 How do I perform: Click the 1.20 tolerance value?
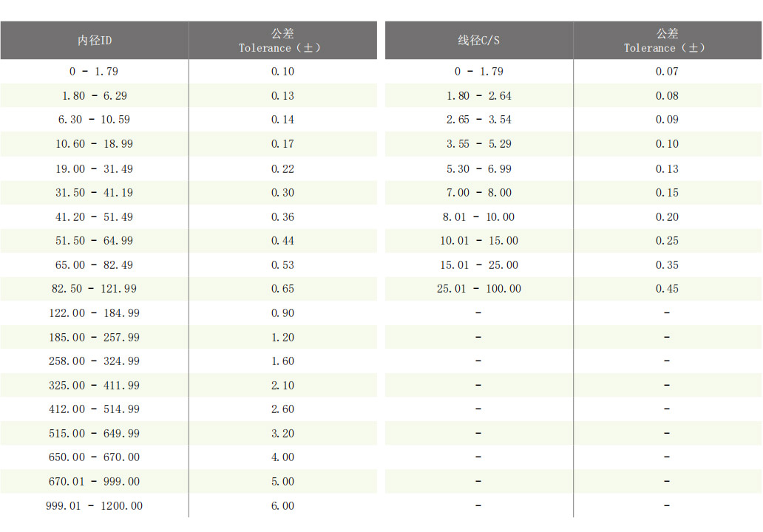click(282, 338)
